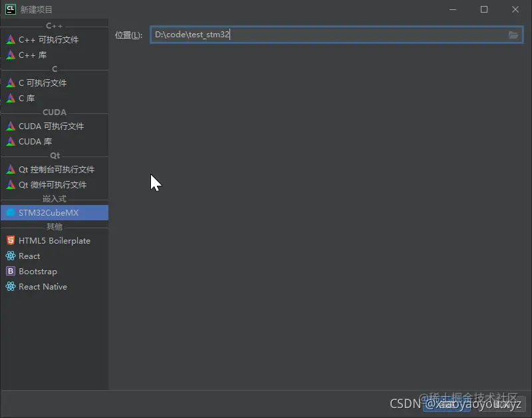Click the HTML5 Boilerplate shield icon
Viewport: 532px width, 418px height.
pos(11,240)
